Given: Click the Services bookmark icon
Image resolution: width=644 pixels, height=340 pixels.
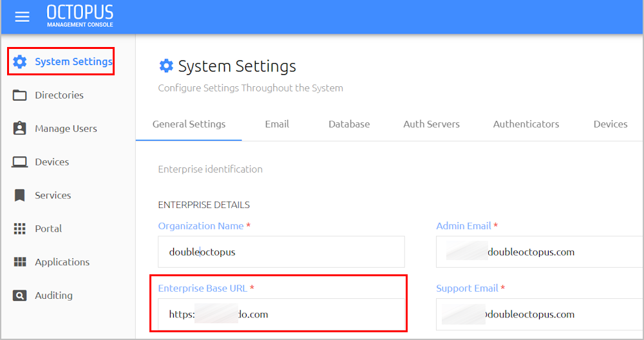Looking at the screenshot, I should click(20, 196).
